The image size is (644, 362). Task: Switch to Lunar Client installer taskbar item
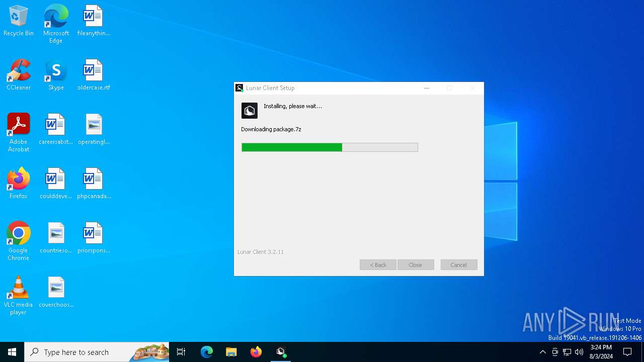tap(281, 352)
